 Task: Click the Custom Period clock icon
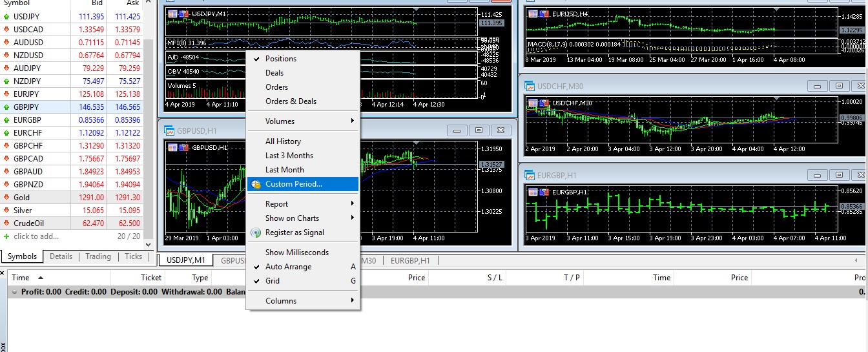coord(256,185)
